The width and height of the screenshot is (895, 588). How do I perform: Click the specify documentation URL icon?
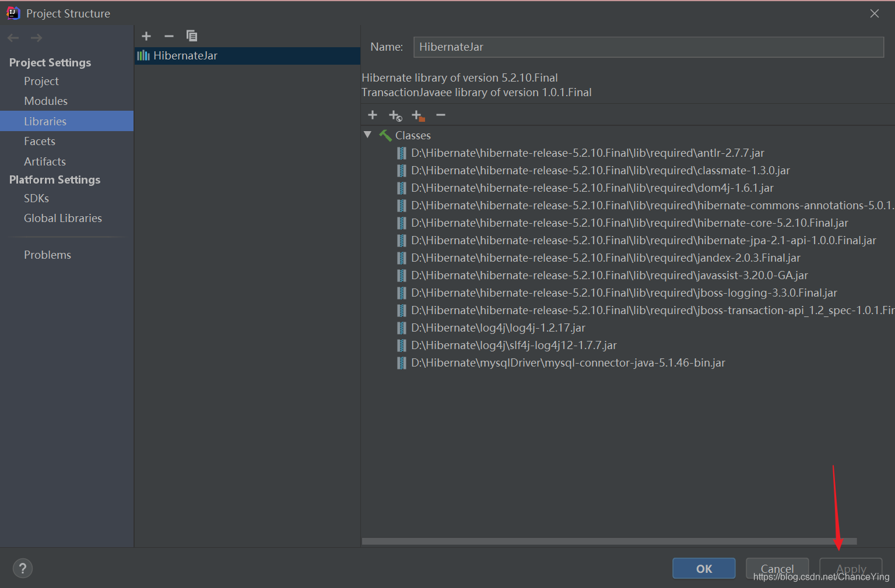click(x=395, y=116)
